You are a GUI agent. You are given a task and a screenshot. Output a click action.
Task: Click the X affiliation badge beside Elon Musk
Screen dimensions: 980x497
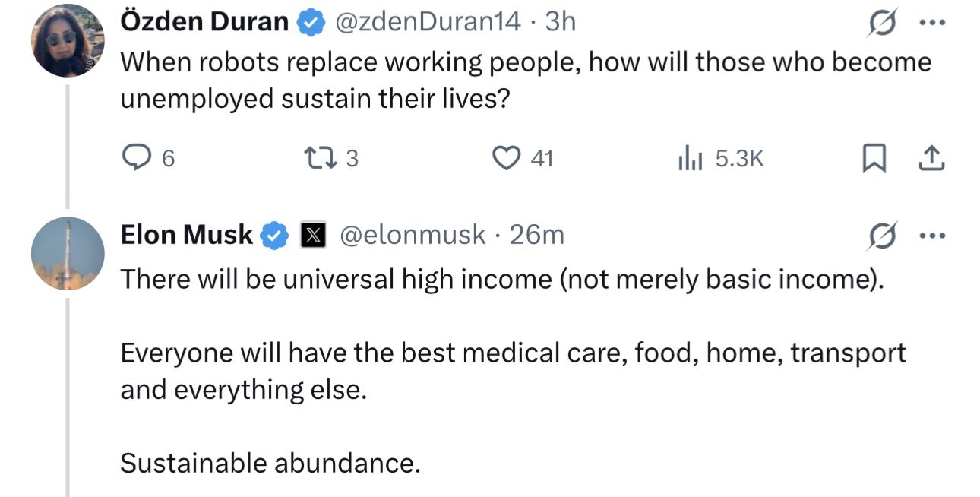(311, 236)
